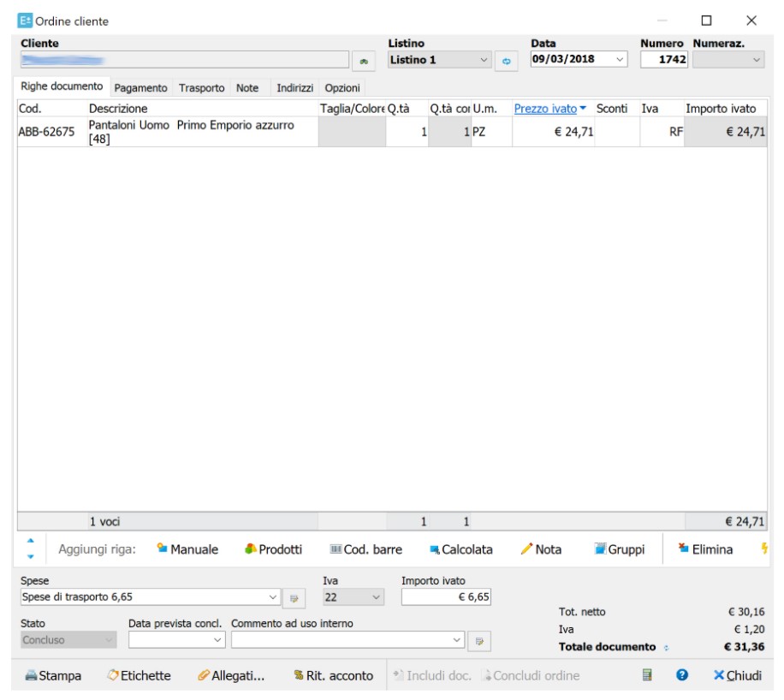
Task: Click the customer lookup icon beside Cliente field
Action: [363, 61]
